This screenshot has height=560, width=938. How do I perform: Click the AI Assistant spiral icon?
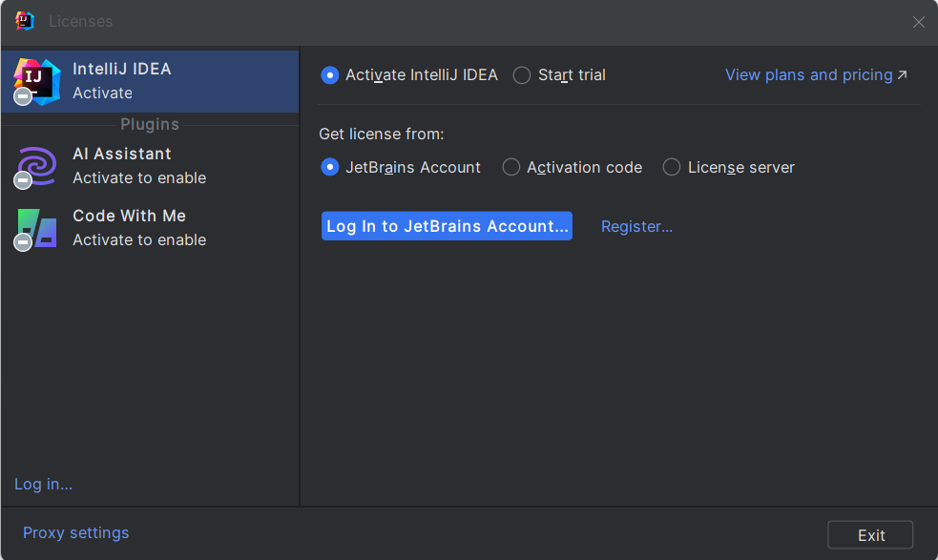[x=37, y=166]
